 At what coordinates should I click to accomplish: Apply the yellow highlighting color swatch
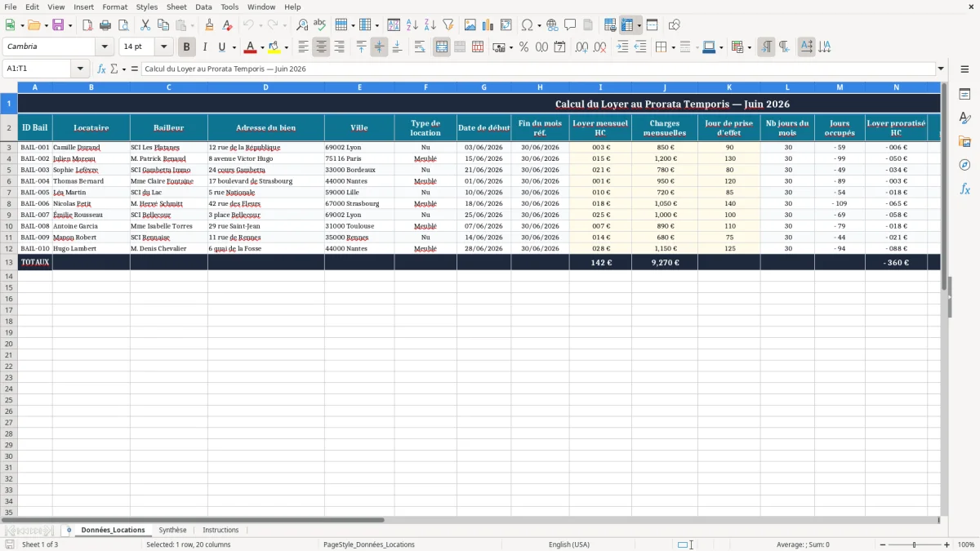pyautogui.click(x=274, y=47)
